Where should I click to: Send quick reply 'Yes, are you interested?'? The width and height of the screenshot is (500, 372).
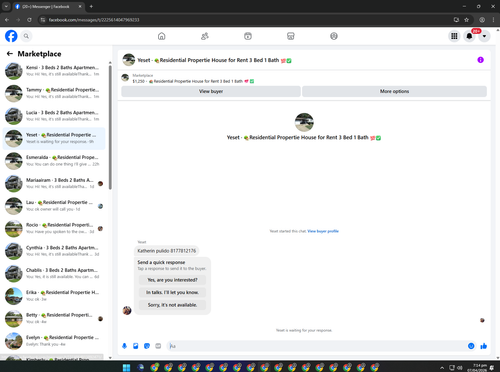pos(172,280)
